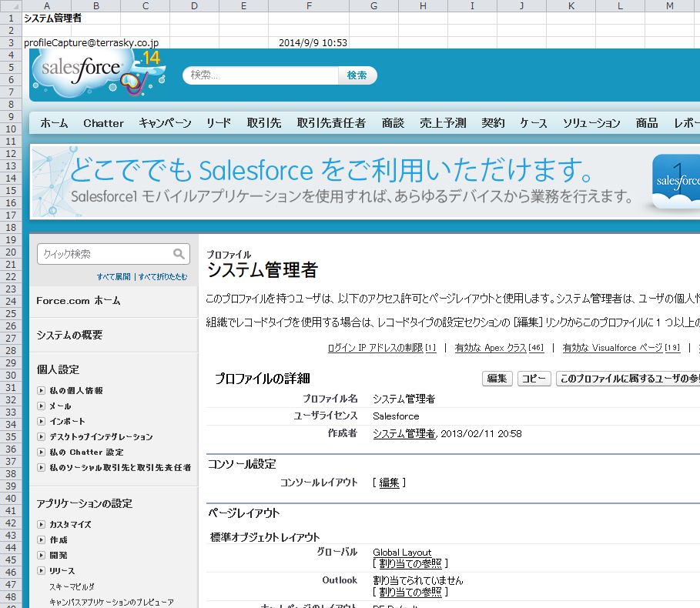Open the キャンペーン tab
The height and width of the screenshot is (608, 700).
pyautogui.click(x=165, y=123)
